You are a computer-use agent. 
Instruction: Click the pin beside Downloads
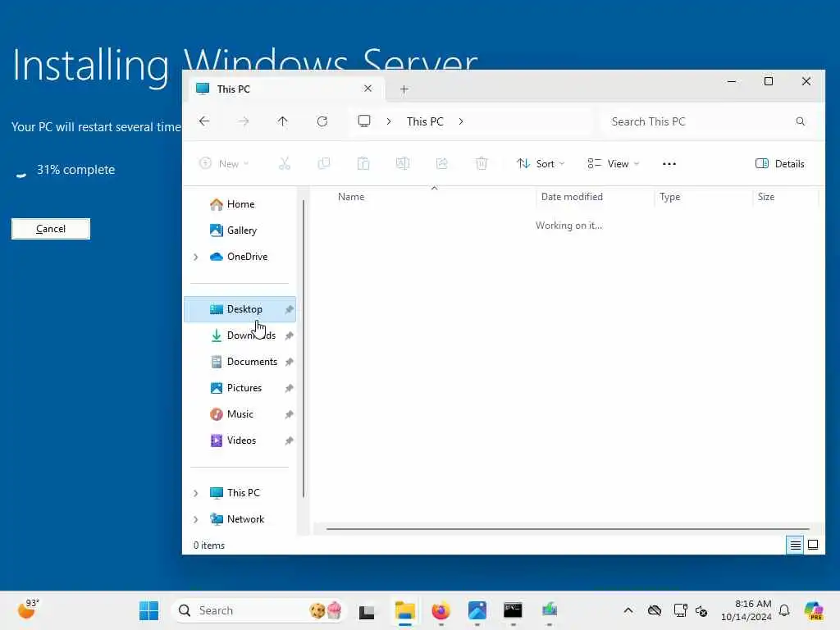[289, 336]
